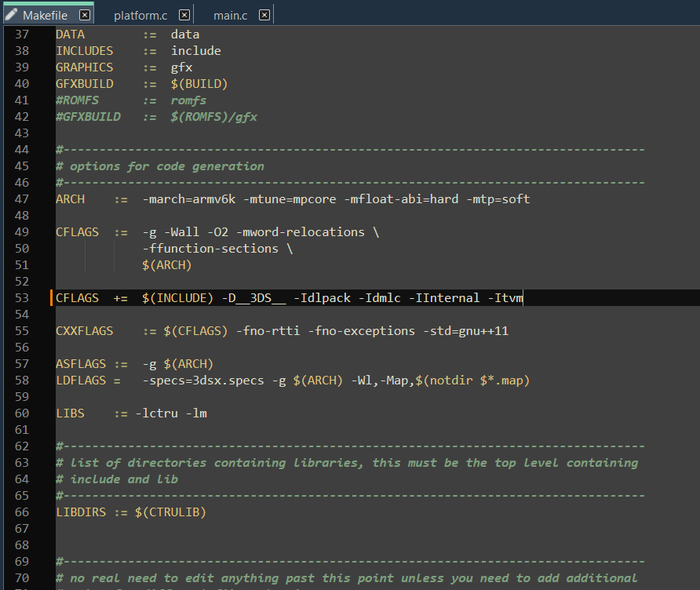Click the LIBS variable name on line 60
This screenshot has height=590, width=700.
coord(70,413)
